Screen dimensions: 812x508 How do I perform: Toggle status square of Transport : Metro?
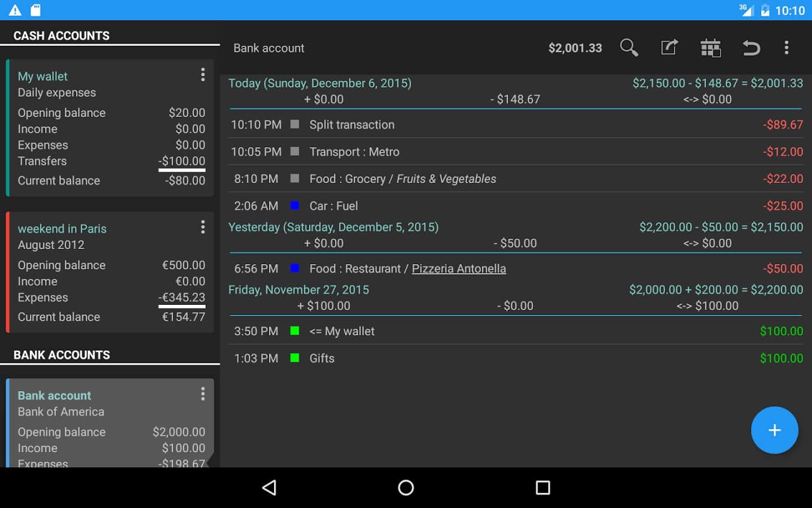(x=294, y=151)
